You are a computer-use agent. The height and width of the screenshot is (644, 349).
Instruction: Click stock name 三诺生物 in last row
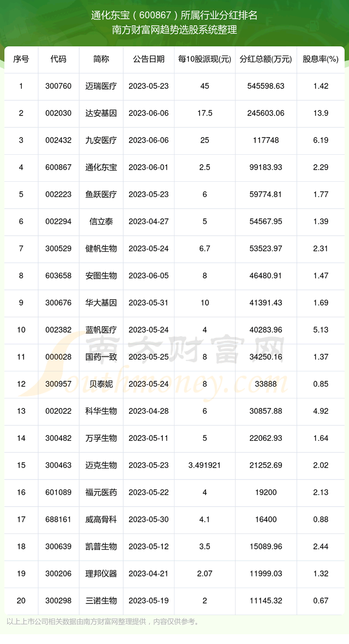[101, 601]
